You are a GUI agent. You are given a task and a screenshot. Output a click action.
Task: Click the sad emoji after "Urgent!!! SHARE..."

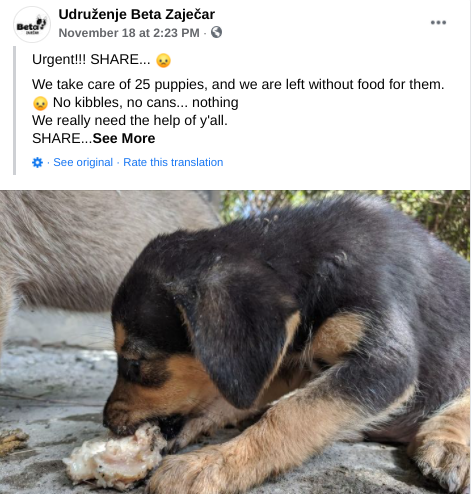tap(163, 61)
